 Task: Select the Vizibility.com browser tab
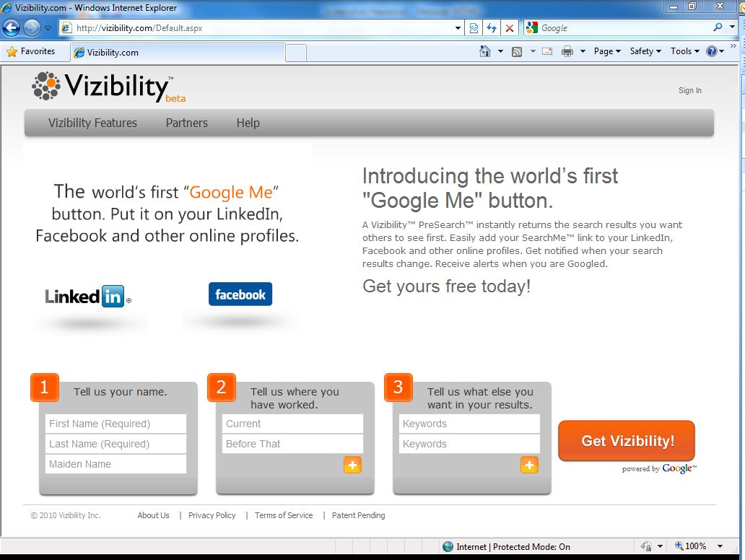click(x=178, y=52)
